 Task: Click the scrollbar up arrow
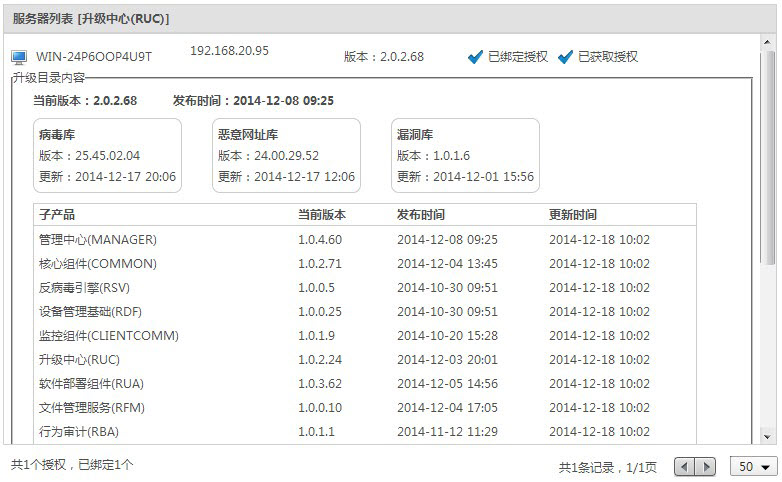(x=769, y=44)
